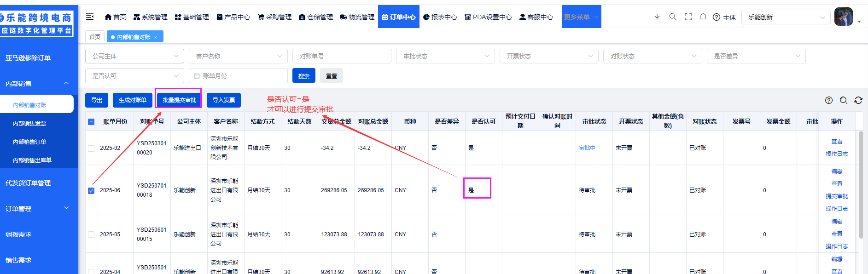Close the 内部销售对账 tab
Viewport: 868px width, 274px height.
point(156,37)
